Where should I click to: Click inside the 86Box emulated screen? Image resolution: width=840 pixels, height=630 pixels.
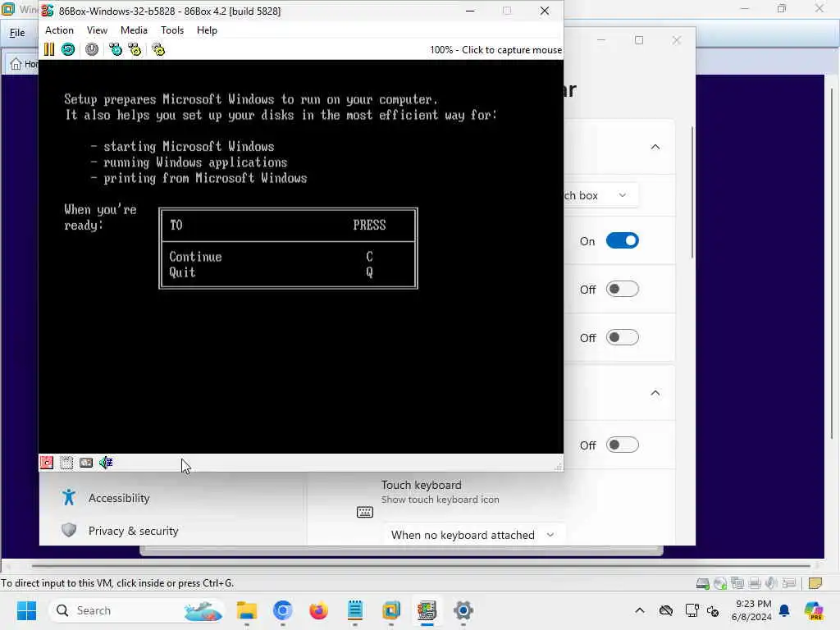tap(301, 257)
